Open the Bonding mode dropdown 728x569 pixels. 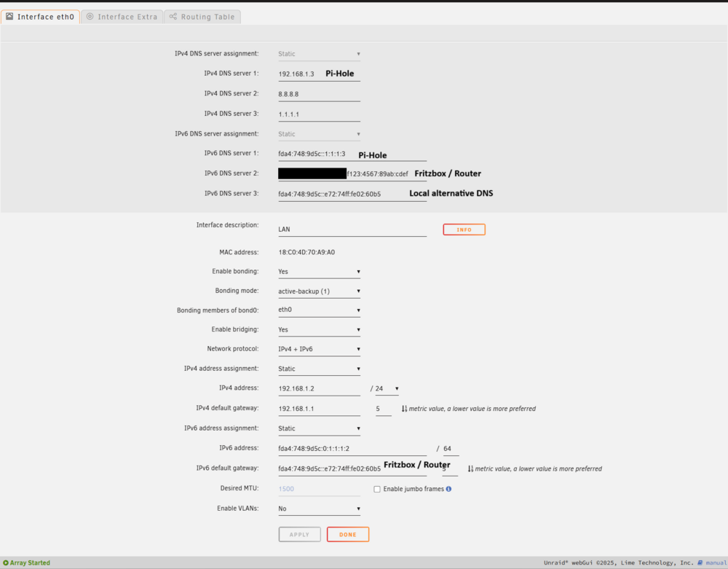(319, 291)
